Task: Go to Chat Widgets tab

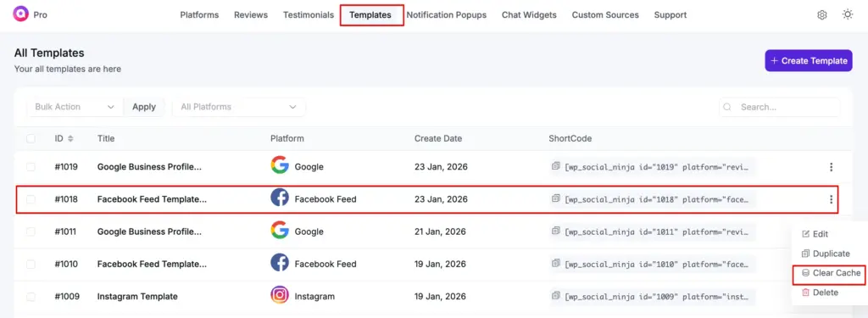Action: click(x=529, y=15)
